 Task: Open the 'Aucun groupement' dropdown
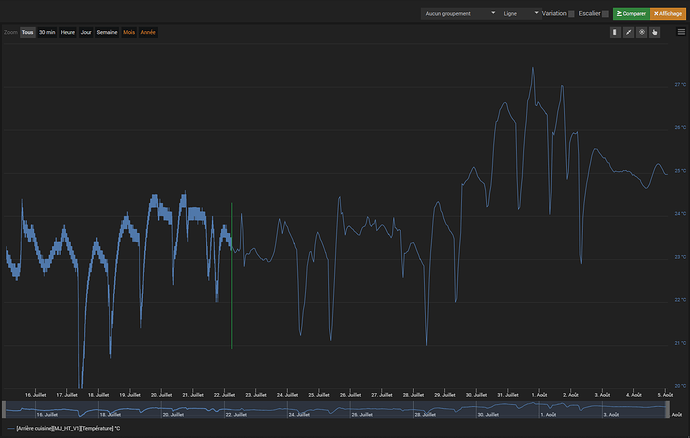pos(459,14)
